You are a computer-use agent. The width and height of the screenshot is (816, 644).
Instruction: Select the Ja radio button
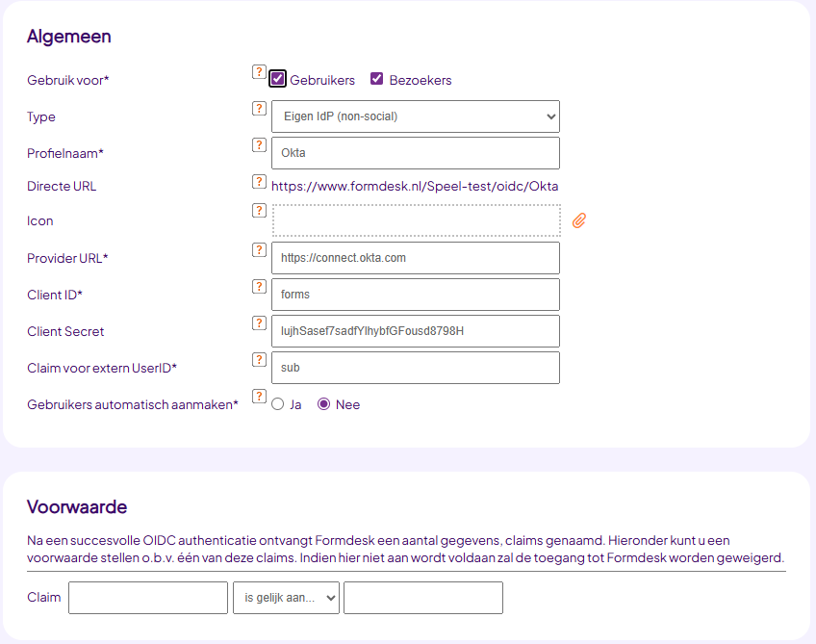(278, 404)
